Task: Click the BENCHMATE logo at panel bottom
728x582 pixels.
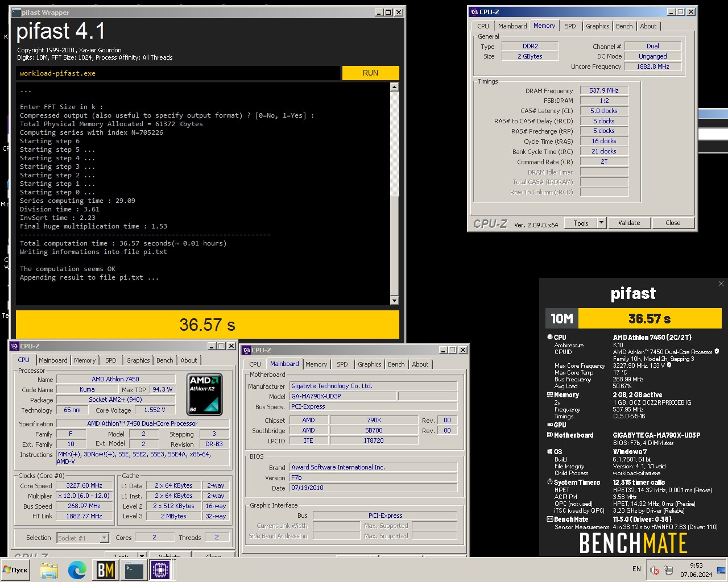Action: (633, 544)
